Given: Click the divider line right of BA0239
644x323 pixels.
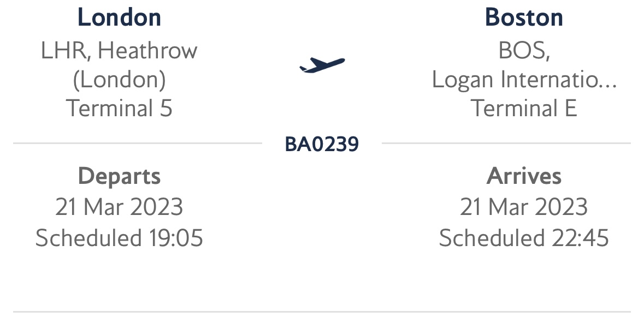Looking at the screenshot, I should tap(505, 143).
